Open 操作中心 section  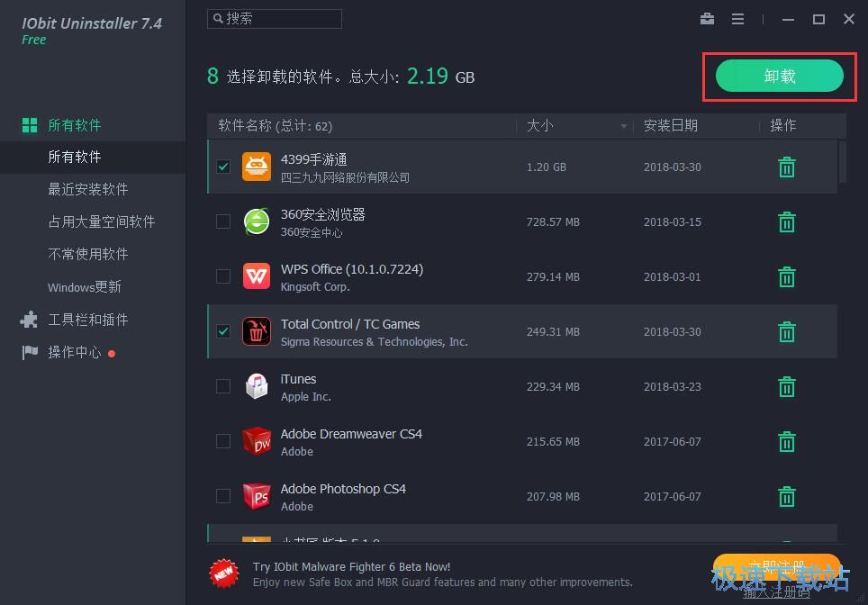74,352
